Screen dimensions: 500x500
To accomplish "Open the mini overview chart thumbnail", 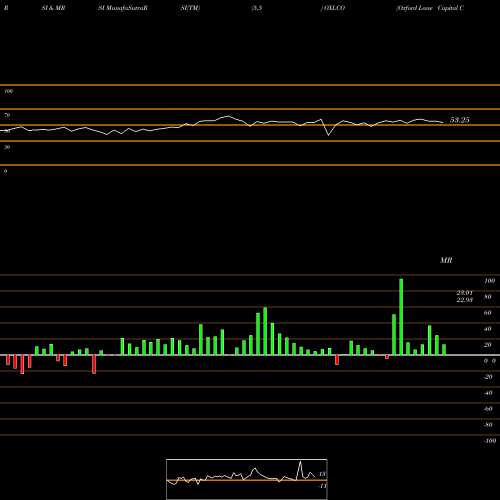I will 247,479.
